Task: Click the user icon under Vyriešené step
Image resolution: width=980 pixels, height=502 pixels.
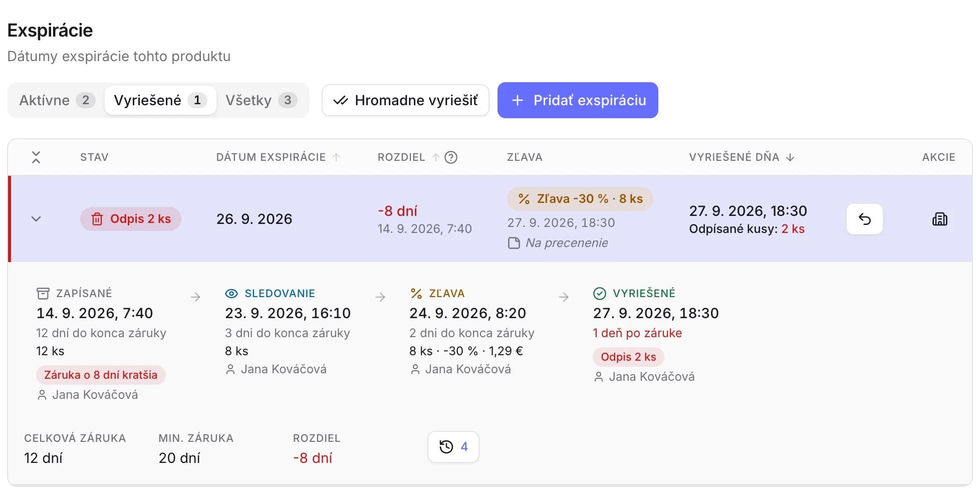Action: pyautogui.click(x=599, y=377)
